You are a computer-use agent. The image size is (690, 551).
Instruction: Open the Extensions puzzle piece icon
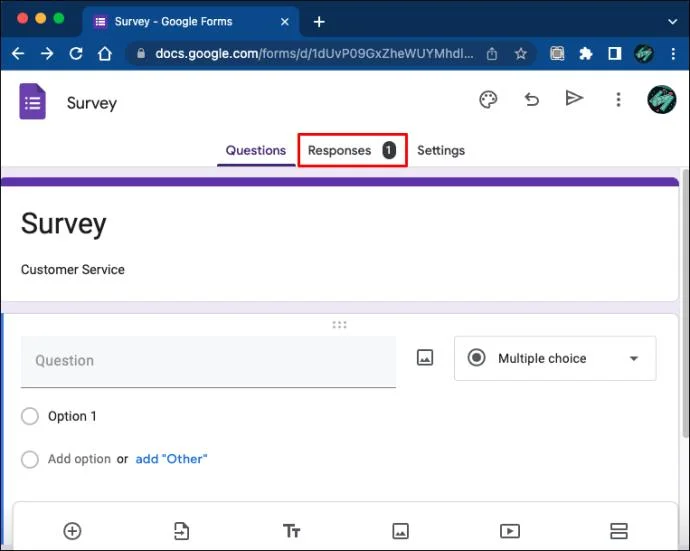[x=586, y=54]
